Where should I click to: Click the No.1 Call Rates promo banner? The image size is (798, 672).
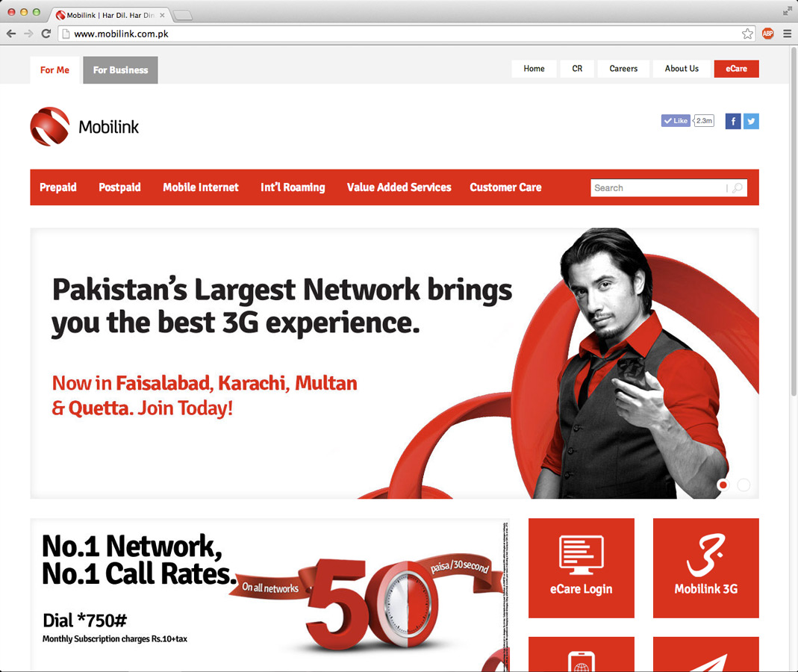(269, 594)
